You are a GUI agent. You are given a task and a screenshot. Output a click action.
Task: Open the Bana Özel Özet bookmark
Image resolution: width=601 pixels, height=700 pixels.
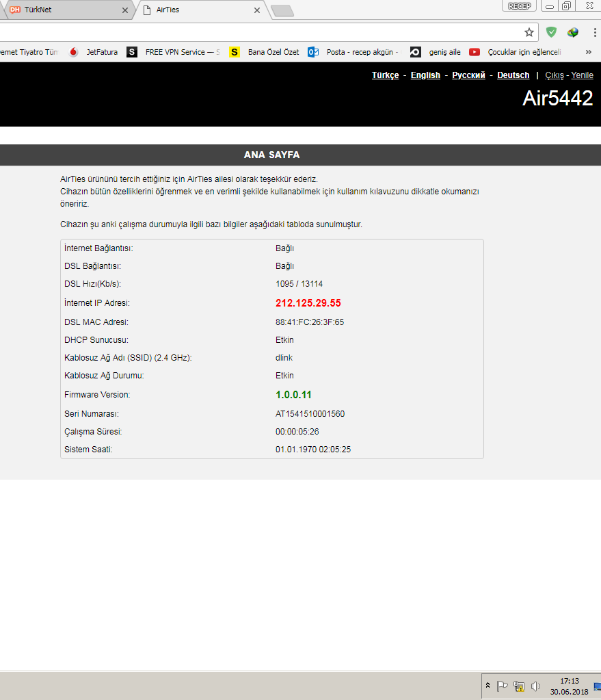264,52
